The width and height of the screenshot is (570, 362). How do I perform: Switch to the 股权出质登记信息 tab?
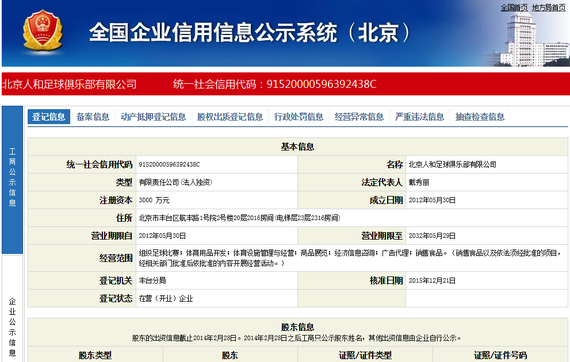(x=230, y=117)
